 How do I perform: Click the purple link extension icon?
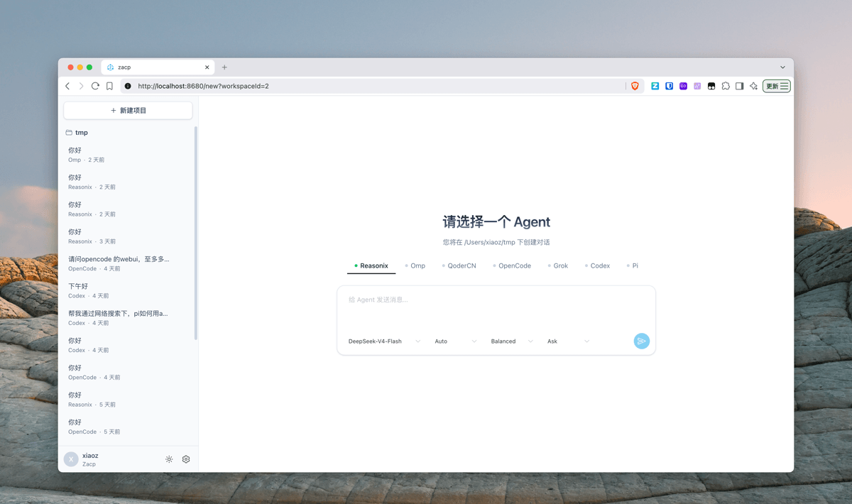[x=683, y=86]
